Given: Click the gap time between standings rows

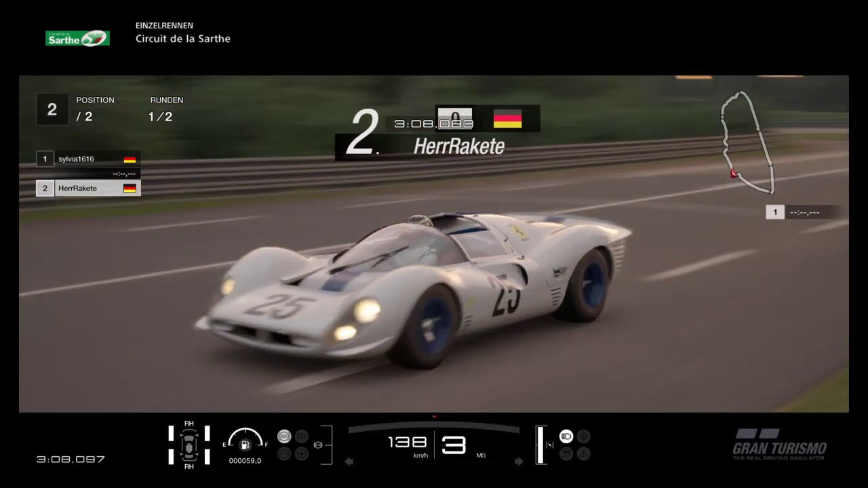Looking at the screenshot, I should click(x=124, y=174).
